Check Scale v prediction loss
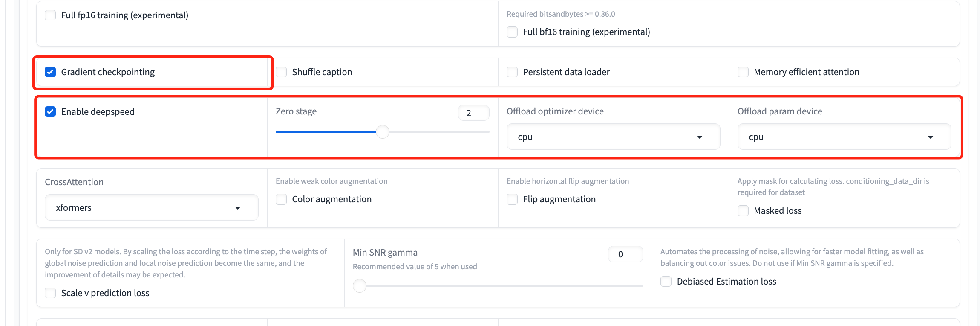Screen dimensions: 980x326 [50, 293]
